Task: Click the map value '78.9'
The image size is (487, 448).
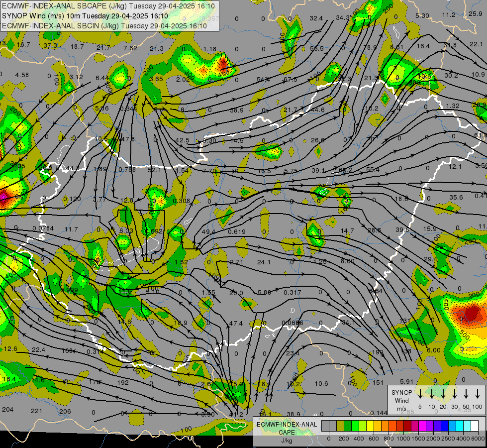Action: pyautogui.click(x=370, y=48)
